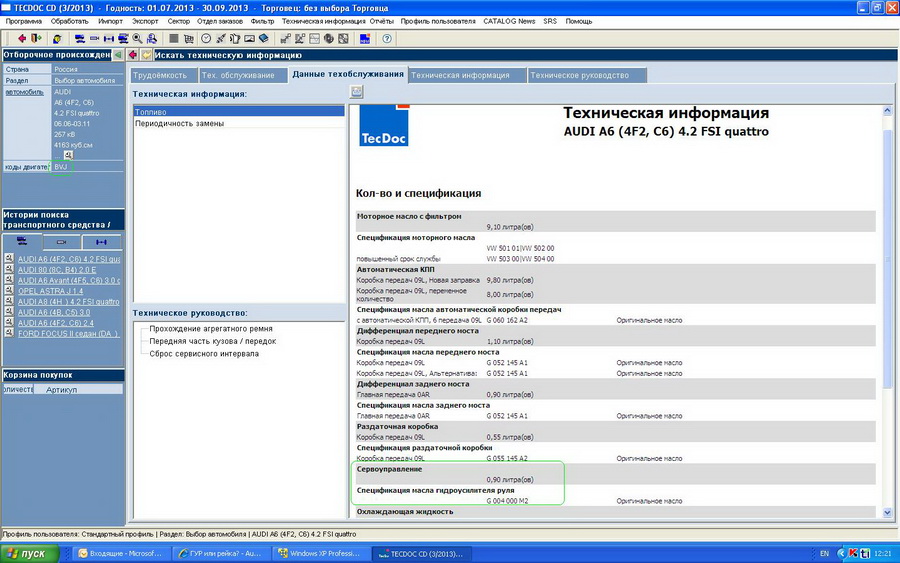Click Пуск Start button on taskbar

click(x=30, y=554)
